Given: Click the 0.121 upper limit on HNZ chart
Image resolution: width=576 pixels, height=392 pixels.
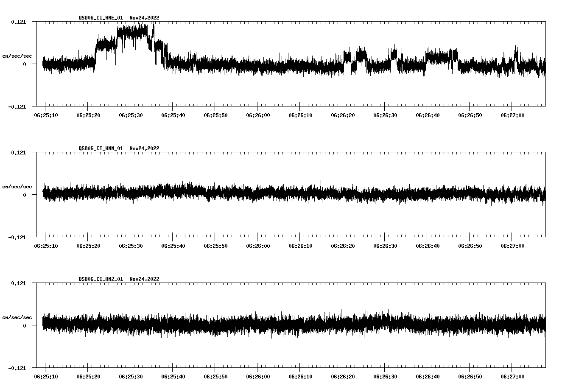Looking at the screenshot, I should point(18,283).
